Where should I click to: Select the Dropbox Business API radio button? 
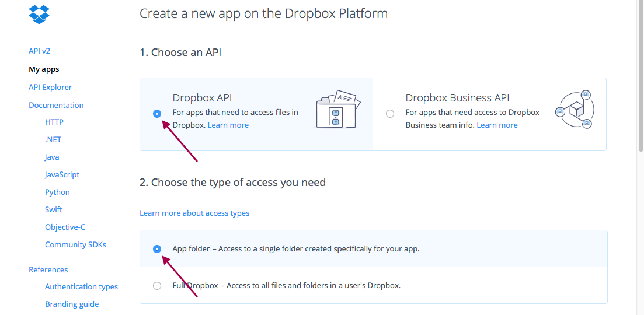390,114
